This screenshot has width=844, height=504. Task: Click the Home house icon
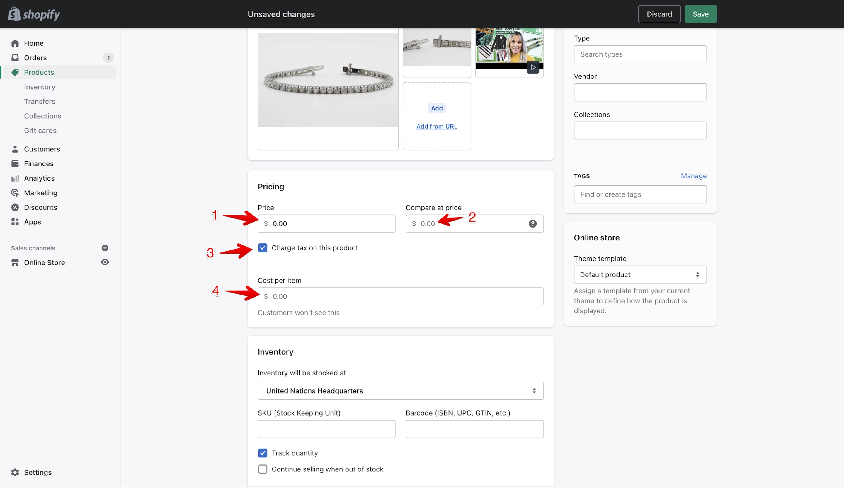(x=15, y=43)
